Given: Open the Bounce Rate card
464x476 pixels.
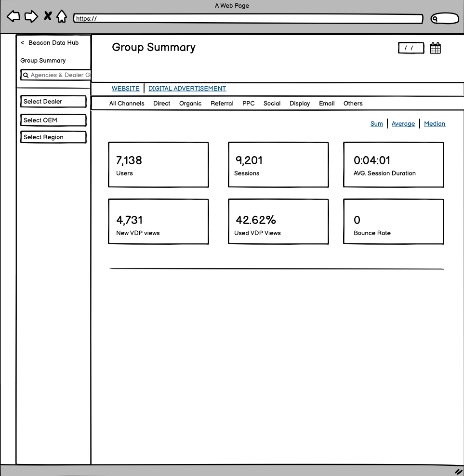Looking at the screenshot, I should (x=394, y=222).
